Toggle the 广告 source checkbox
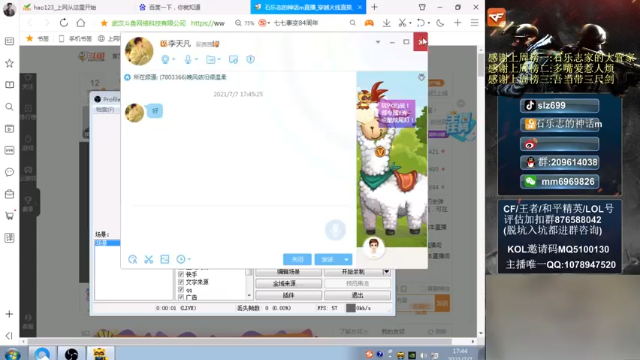The image size is (640, 360). tap(181, 297)
